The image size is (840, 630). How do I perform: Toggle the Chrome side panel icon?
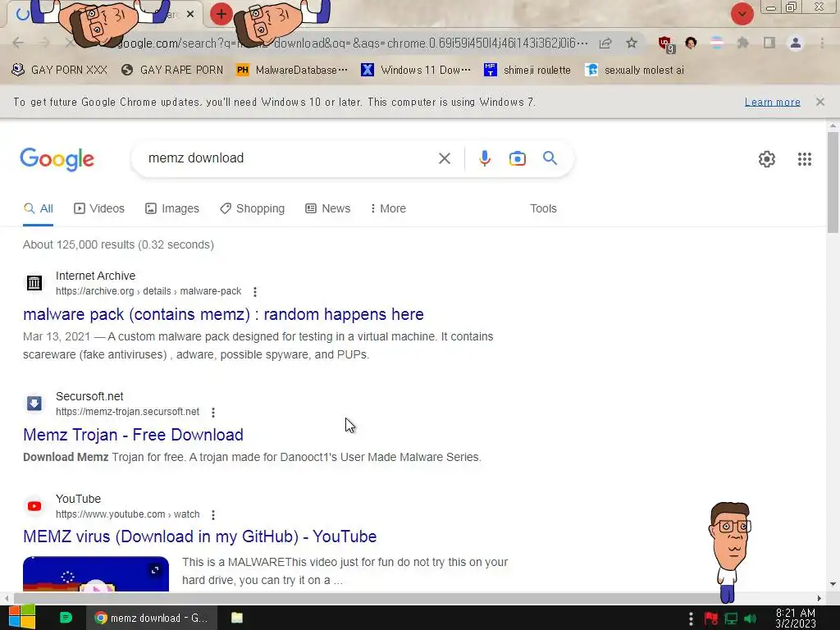pyautogui.click(x=769, y=43)
